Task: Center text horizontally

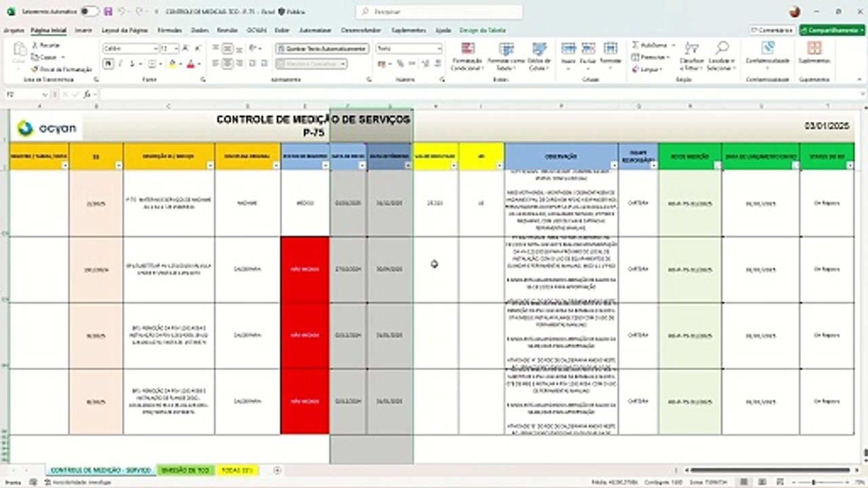Action: (228, 64)
